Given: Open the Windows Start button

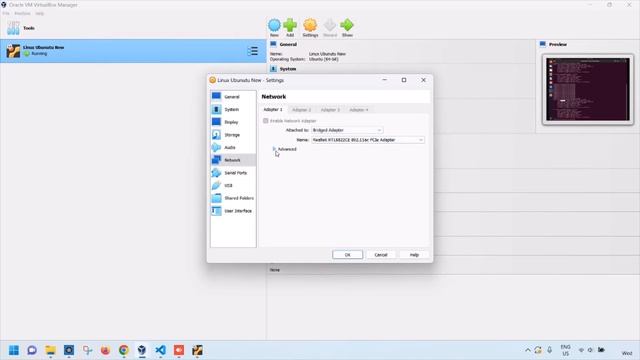Looking at the screenshot, I should pyautogui.click(x=14, y=350).
